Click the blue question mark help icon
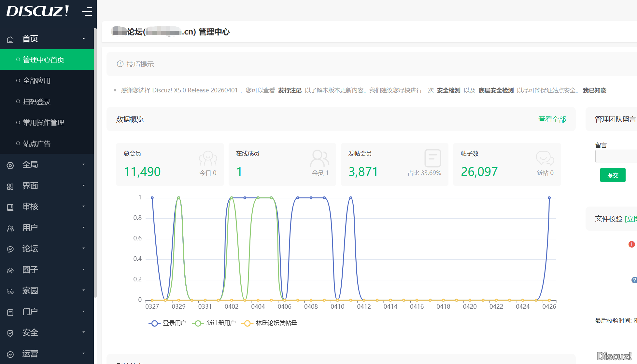Viewport: 637px width, 364px height. (x=634, y=280)
